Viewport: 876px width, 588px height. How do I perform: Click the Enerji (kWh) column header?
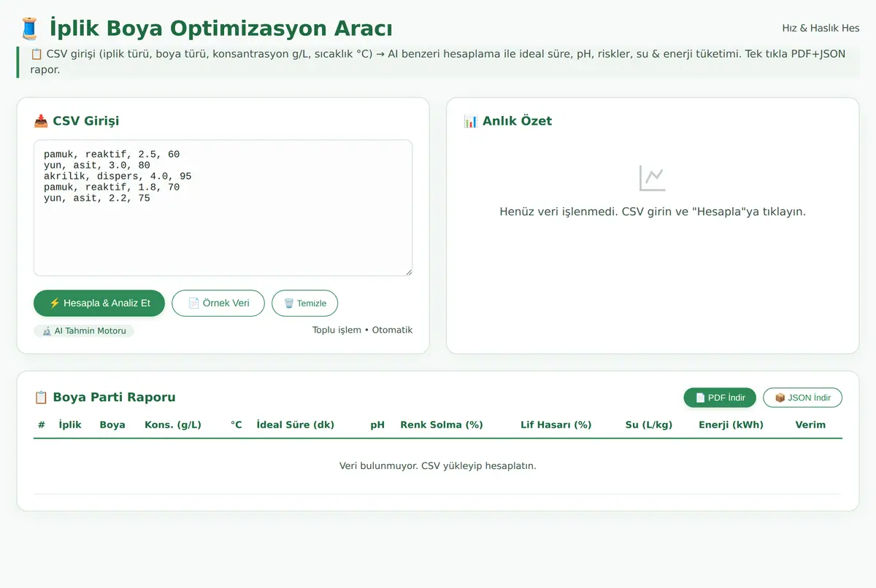pyautogui.click(x=731, y=425)
